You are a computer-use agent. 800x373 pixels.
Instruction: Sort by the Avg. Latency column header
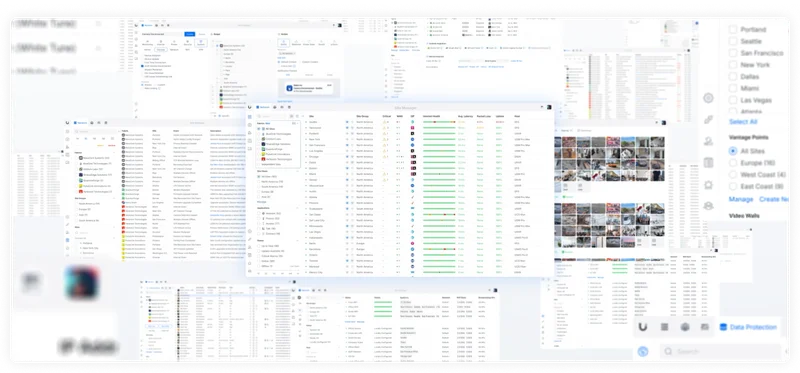tap(465, 116)
